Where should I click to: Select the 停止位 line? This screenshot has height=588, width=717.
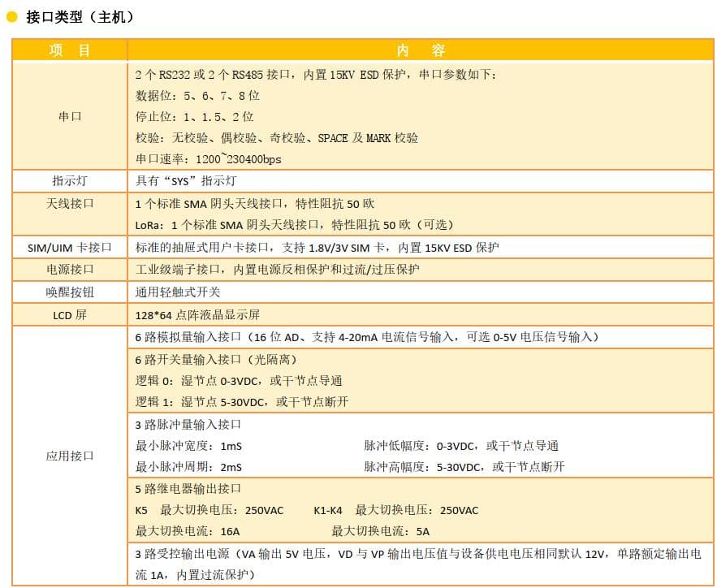194,117
